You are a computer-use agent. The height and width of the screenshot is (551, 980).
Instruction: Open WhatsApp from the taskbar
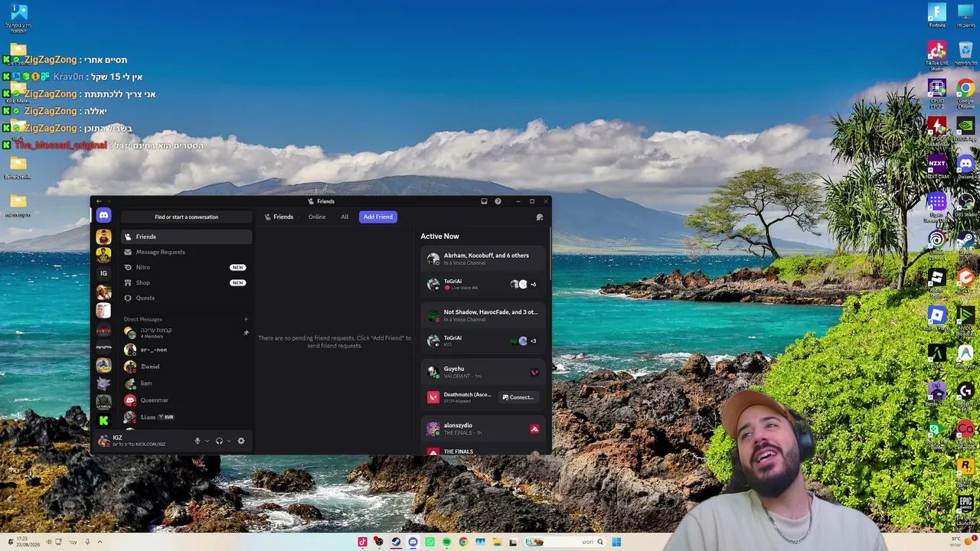point(430,542)
